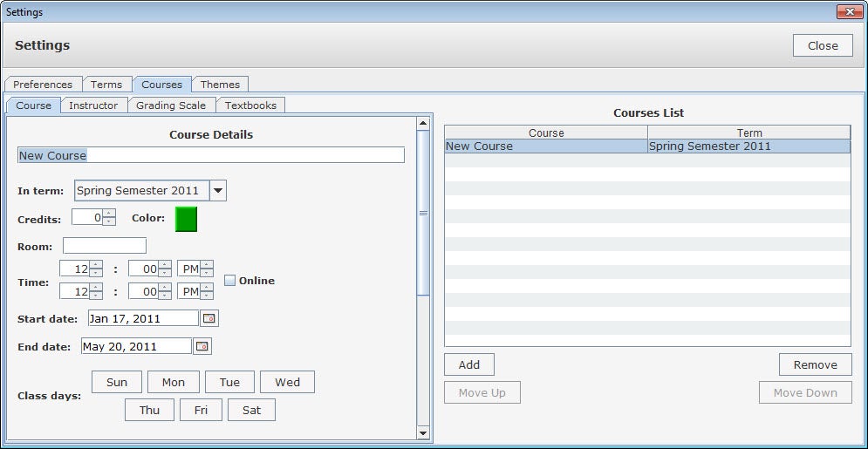
Task: Click the Move Down button
Action: click(805, 392)
